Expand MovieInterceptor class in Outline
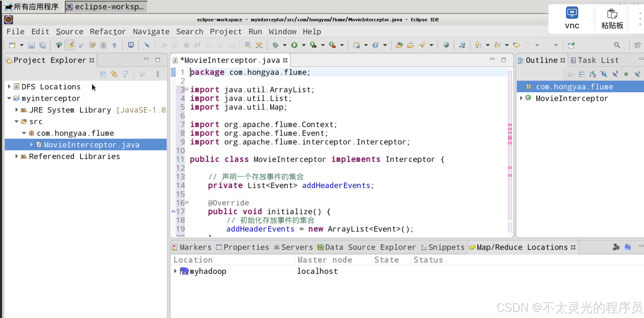 (x=521, y=98)
